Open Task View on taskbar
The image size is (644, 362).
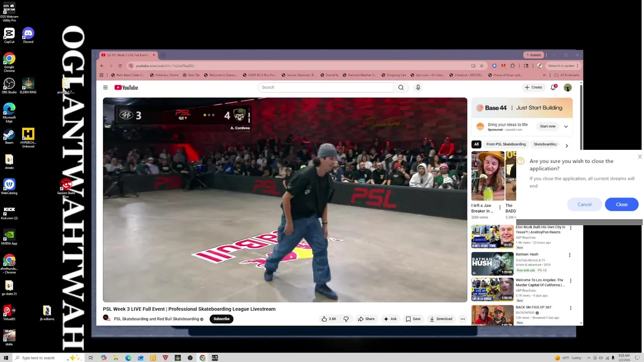[x=91, y=358]
